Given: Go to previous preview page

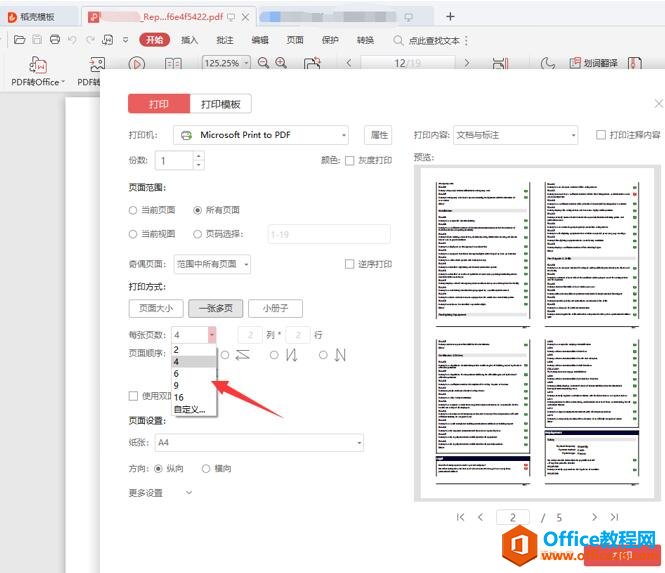Looking at the screenshot, I should (481, 517).
